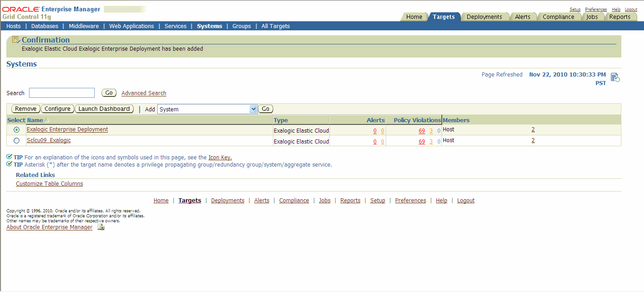Select the Sclcu09_Exalogic radio button
Image resolution: width=644 pixels, height=292 pixels.
coord(17,141)
